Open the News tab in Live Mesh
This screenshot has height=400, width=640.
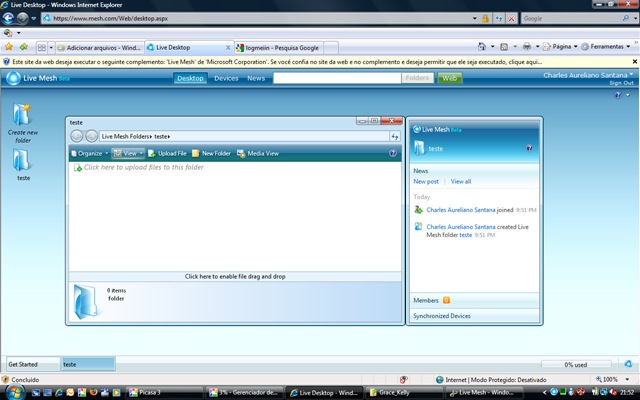256,78
